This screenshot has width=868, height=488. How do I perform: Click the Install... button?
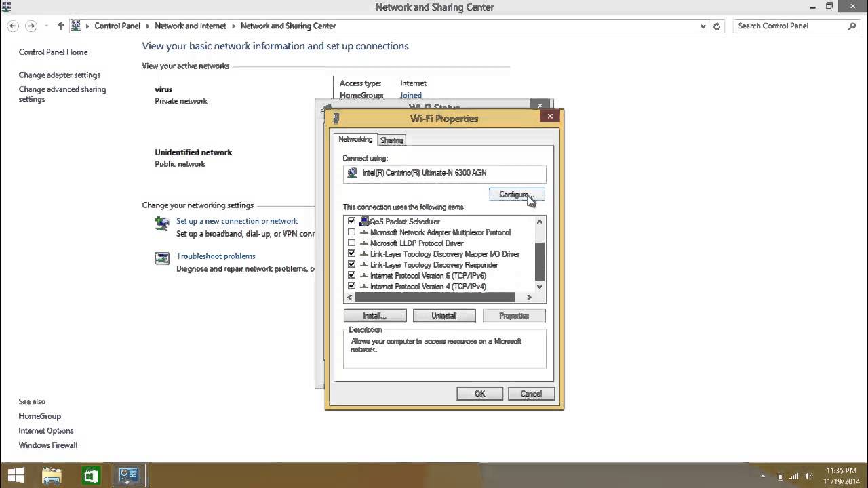pos(375,316)
